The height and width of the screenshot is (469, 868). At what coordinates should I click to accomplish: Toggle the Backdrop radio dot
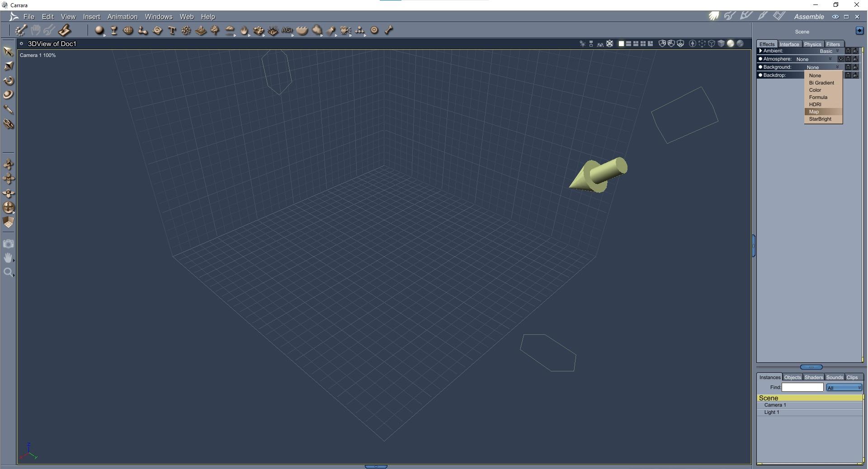pos(760,75)
